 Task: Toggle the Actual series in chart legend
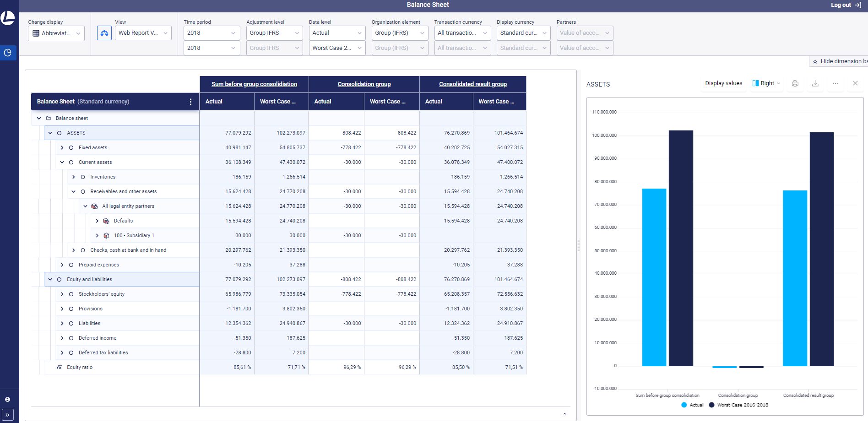tap(693, 405)
